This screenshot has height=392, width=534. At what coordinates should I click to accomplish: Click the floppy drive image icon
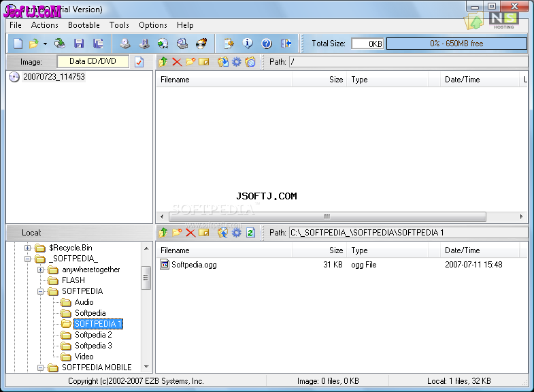(x=144, y=44)
